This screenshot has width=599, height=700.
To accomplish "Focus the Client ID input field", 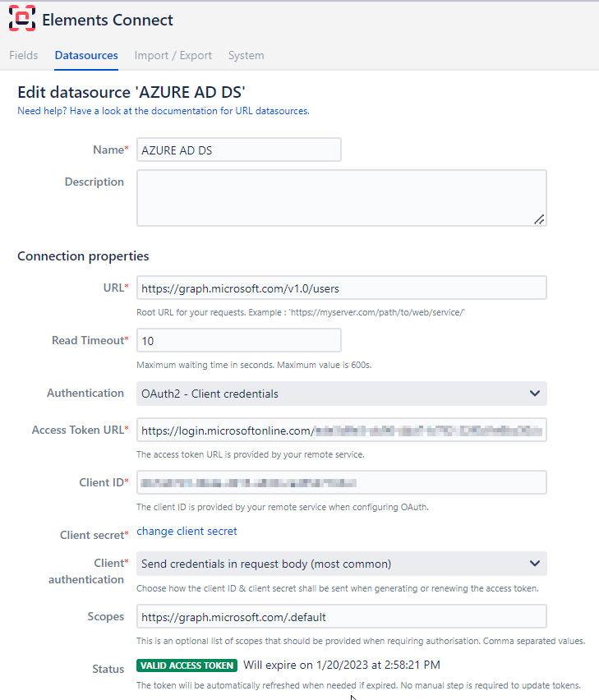I will [x=341, y=482].
